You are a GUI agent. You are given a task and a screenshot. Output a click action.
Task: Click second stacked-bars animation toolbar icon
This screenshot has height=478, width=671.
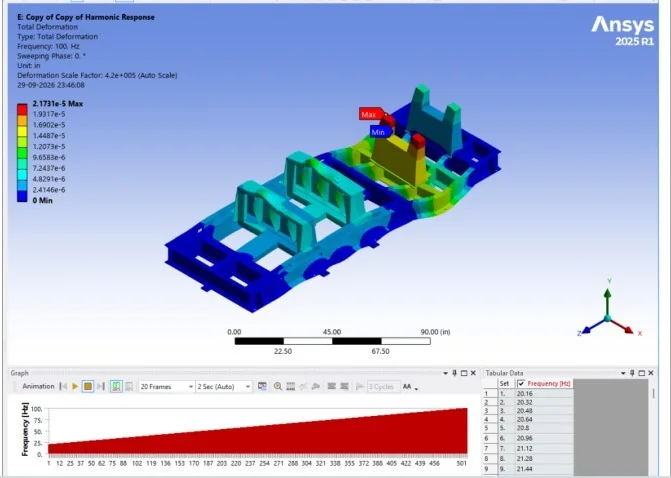point(344,386)
